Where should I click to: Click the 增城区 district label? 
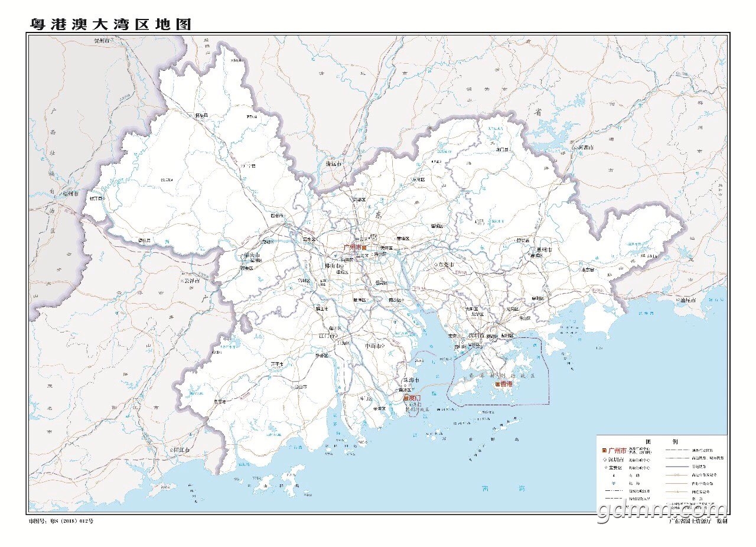pos(436,226)
